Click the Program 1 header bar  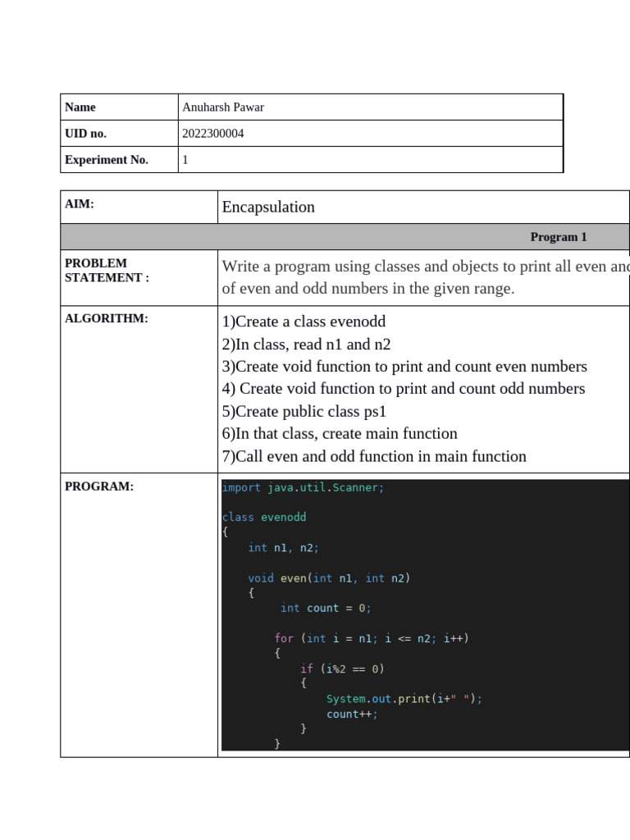tap(558, 237)
